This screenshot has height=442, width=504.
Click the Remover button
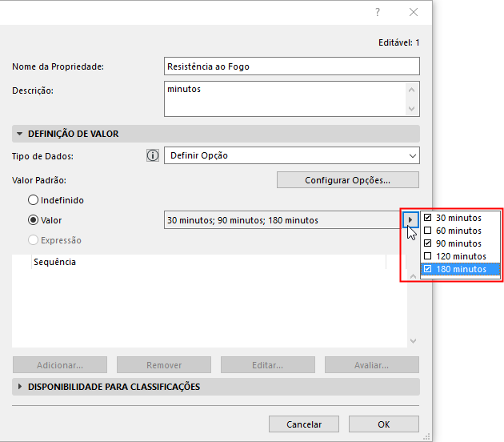coord(164,365)
